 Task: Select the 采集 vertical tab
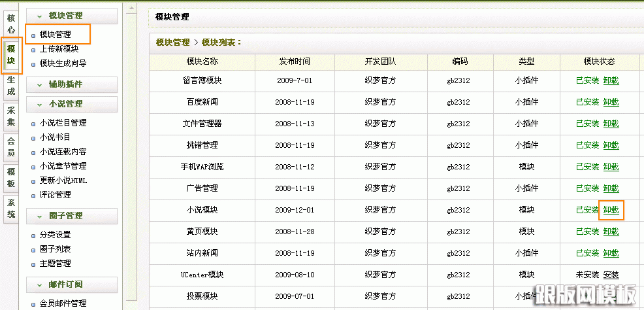click(x=12, y=117)
